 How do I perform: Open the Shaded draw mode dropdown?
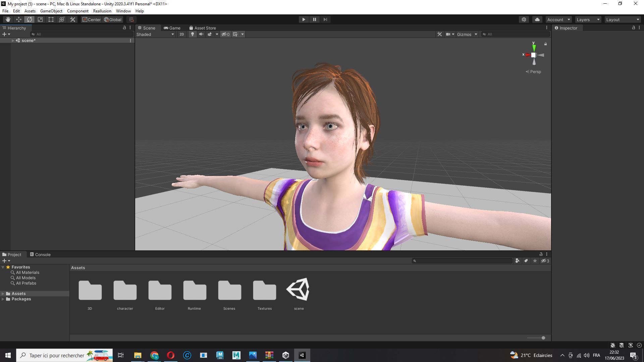tap(155, 34)
